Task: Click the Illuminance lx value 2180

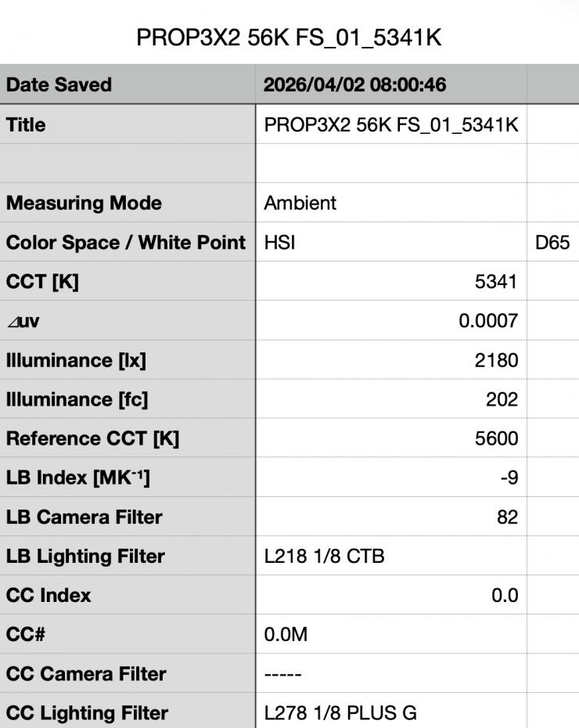Action: 498,361
